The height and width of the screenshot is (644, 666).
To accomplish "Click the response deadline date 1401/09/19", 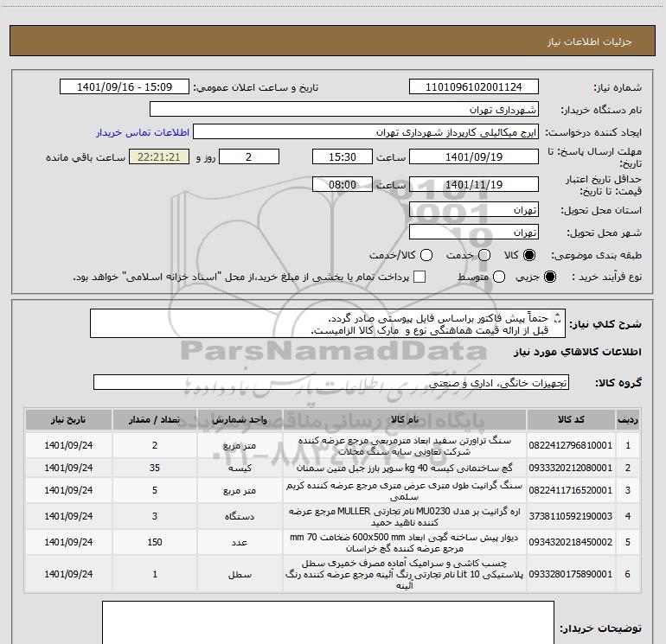I will [x=474, y=156].
